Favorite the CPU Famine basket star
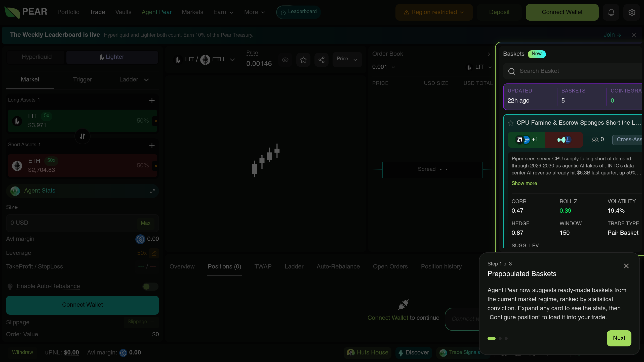 click(511, 123)
